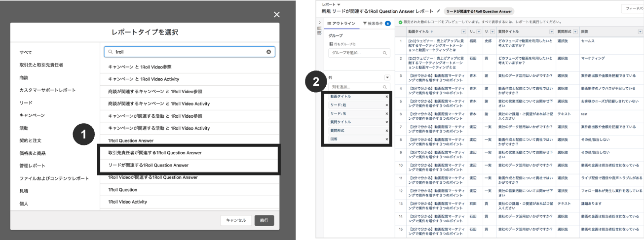Click the 福尾 last name cell
Screen dimensions: 644x240
click(473, 40)
